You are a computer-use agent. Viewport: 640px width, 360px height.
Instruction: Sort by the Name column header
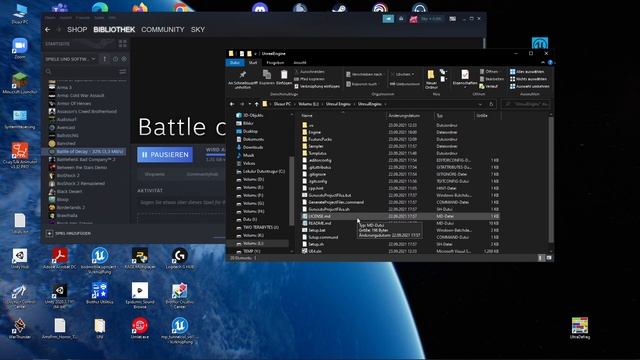tap(307, 116)
